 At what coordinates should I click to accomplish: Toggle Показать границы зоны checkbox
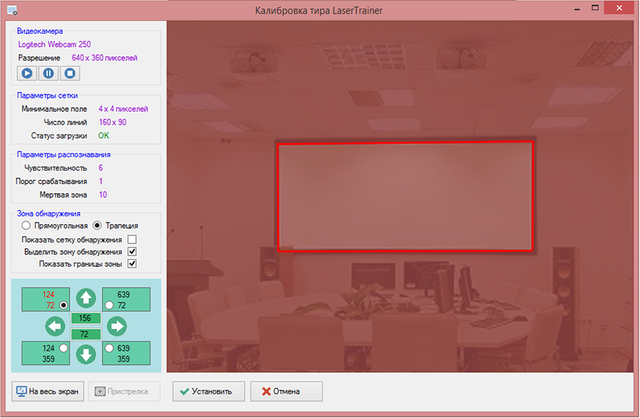132,264
